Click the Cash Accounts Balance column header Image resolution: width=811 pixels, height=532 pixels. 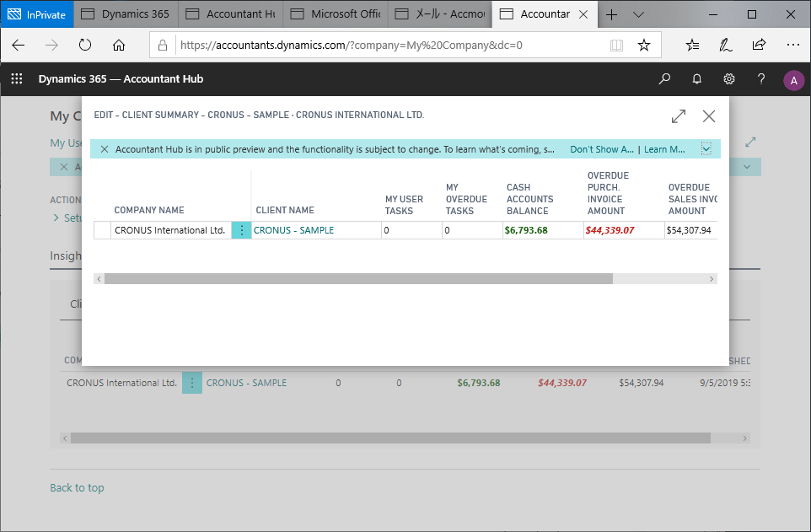[x=529, y=199]
